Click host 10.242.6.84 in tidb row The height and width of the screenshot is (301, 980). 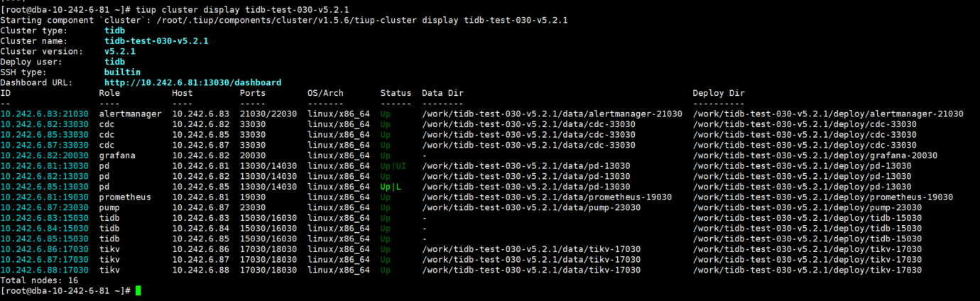click(200, 229)
